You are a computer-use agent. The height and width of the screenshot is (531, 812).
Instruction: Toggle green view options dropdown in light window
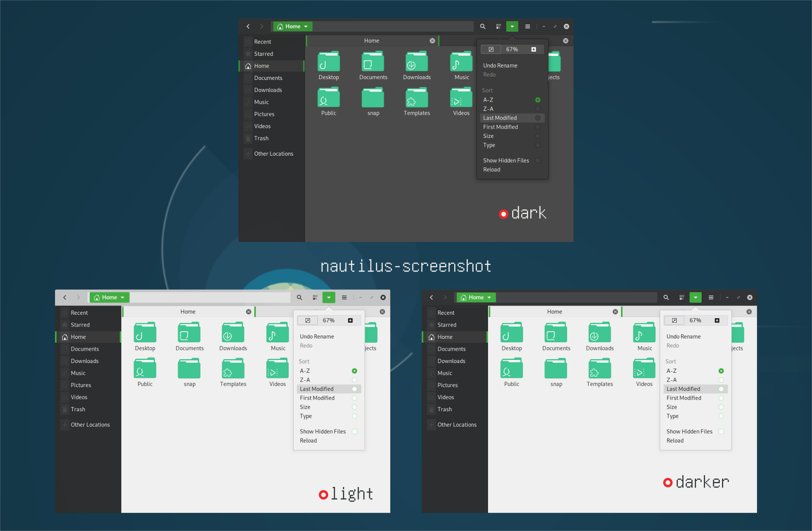pos(329,297)
